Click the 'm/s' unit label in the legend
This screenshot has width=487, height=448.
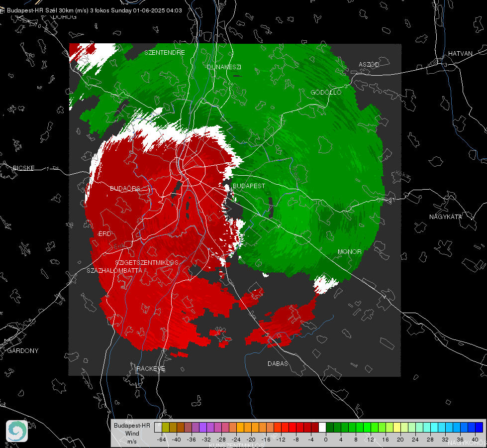coord(132,441)
